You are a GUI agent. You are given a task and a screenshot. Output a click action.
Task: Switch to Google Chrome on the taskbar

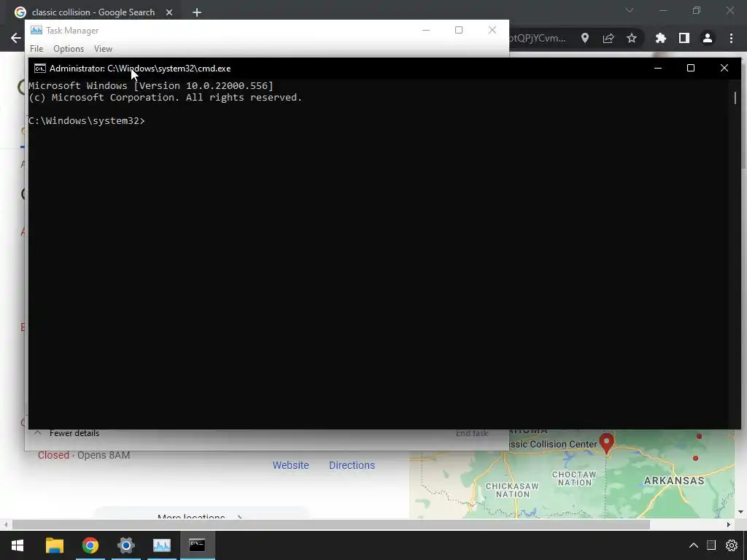tap(90, 545)
